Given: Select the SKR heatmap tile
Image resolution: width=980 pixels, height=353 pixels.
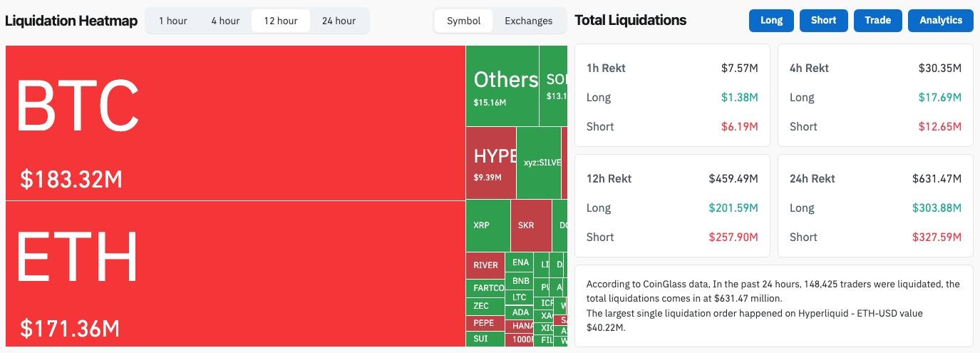Looking at the screenshot, I should pyautogui.click(x=530, y=225).
